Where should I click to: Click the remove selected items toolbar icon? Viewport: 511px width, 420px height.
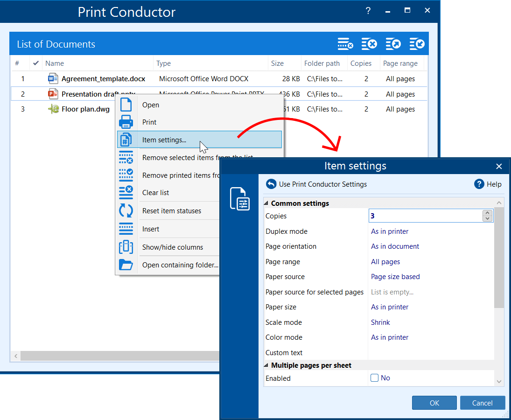345,44
